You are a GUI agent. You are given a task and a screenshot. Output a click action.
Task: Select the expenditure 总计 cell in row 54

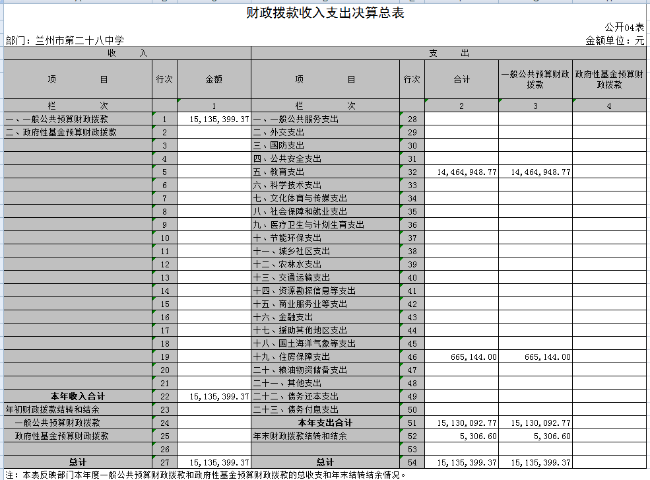[x=325, y=462]
